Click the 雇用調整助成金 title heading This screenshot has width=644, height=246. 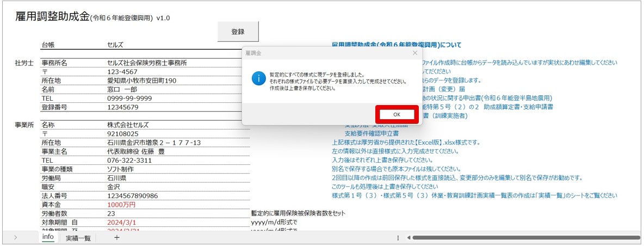pos(52,16)
